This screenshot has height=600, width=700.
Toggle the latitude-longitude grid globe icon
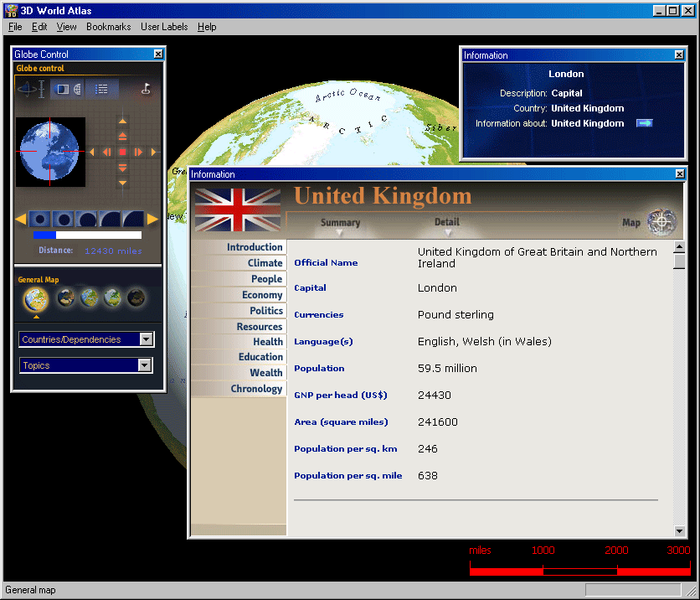[x=77, y=90]
